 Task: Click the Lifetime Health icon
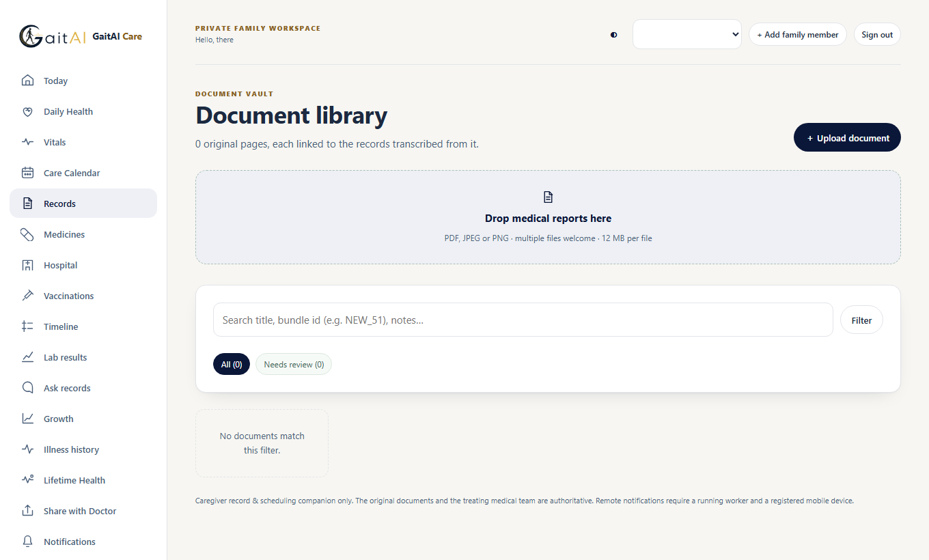coord(27,480)
